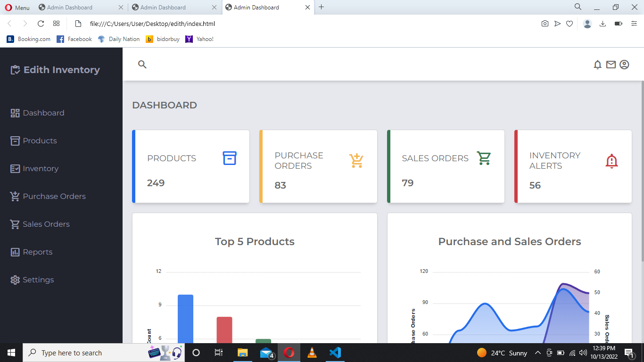Open the Menu button in the browser toolbar

click(17, 7)
